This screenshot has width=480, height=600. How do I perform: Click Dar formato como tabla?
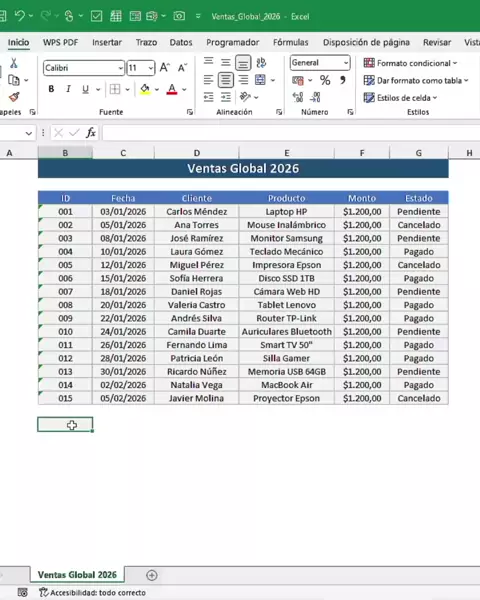click(416, 80)
